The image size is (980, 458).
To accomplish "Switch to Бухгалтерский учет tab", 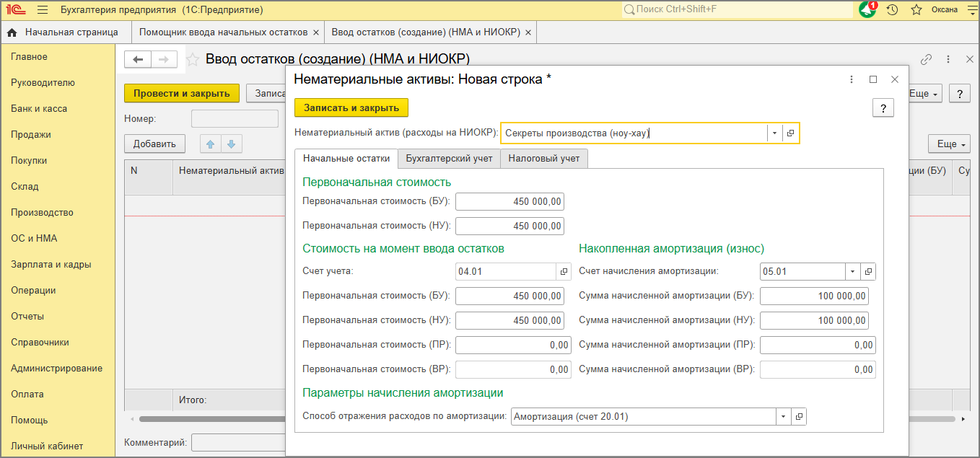I will [449, 159].
